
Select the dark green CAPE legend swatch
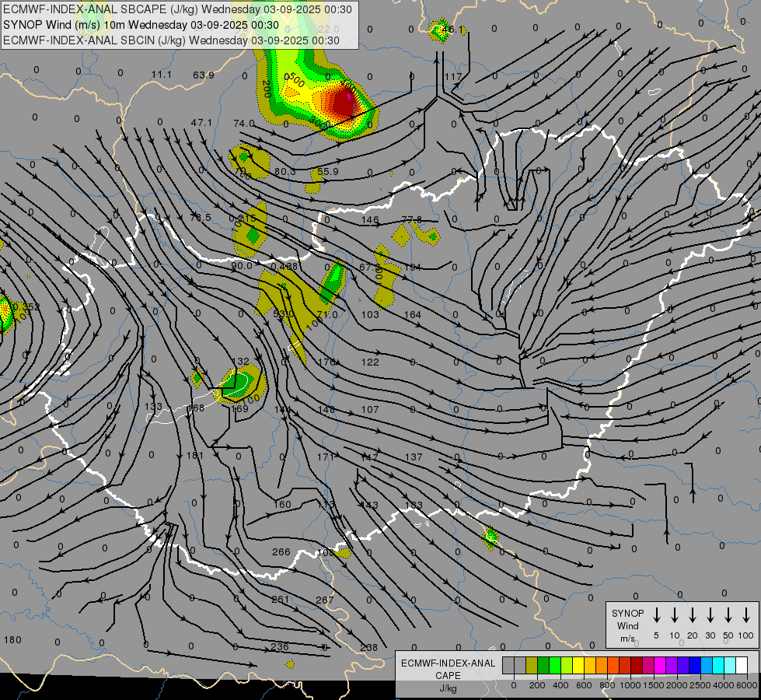(x=543, y=665)
